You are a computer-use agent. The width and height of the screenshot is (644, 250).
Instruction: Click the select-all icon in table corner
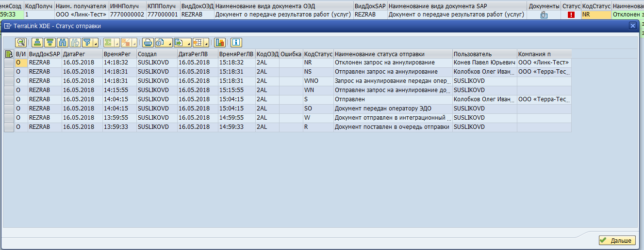pos(9,54)
